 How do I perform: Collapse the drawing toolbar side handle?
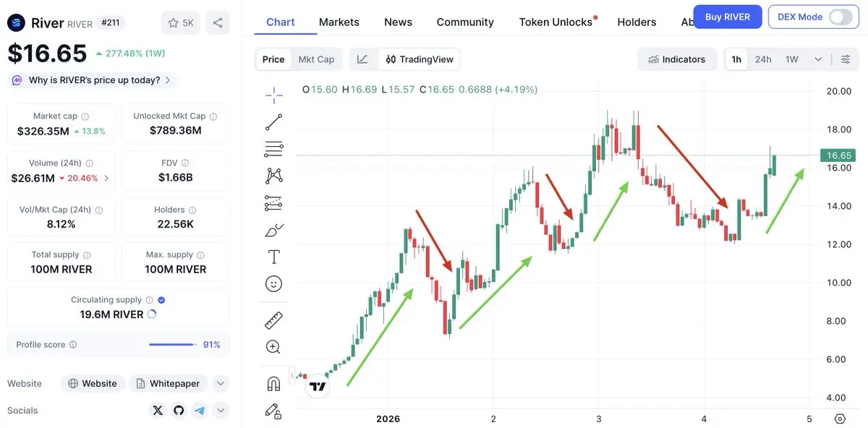[x=292, y=375]
